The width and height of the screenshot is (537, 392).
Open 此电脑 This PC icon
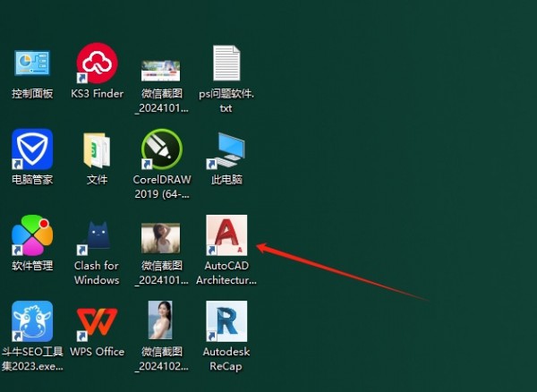(226, 150)
